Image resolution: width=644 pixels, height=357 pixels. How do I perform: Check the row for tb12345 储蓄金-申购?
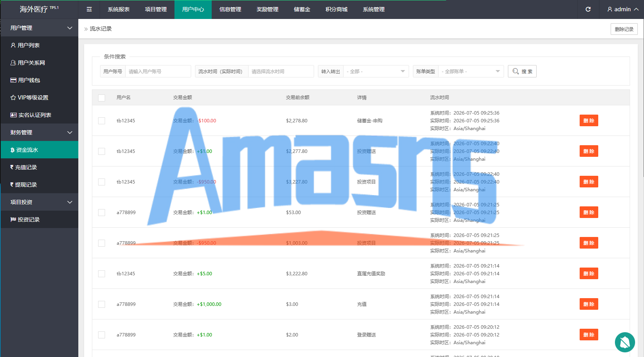pos(102,121)
